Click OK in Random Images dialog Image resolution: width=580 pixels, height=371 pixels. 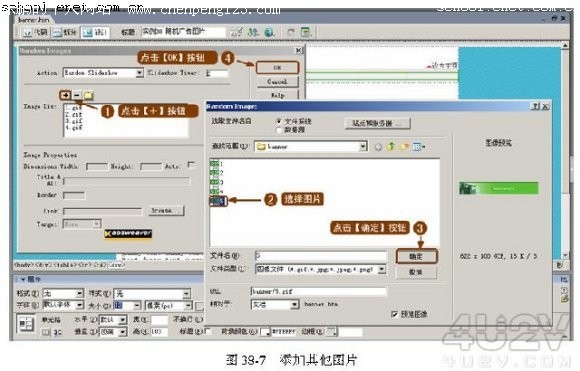pos(277,68)
